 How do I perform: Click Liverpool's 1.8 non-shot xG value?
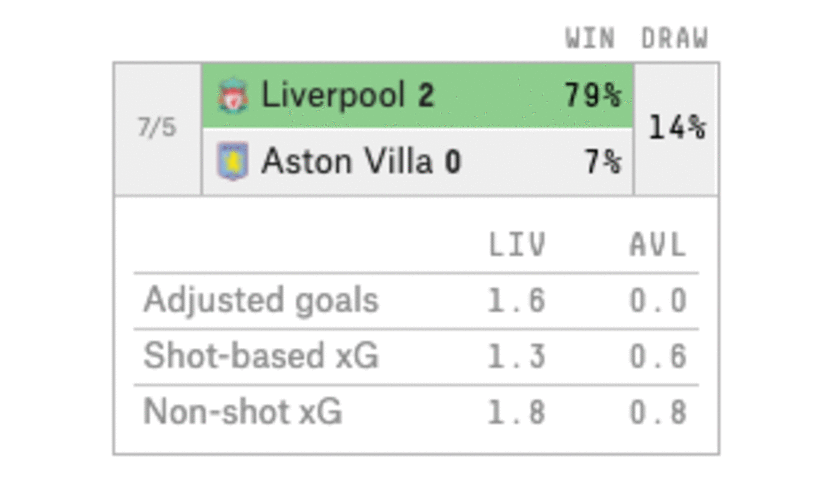(516, 412)
